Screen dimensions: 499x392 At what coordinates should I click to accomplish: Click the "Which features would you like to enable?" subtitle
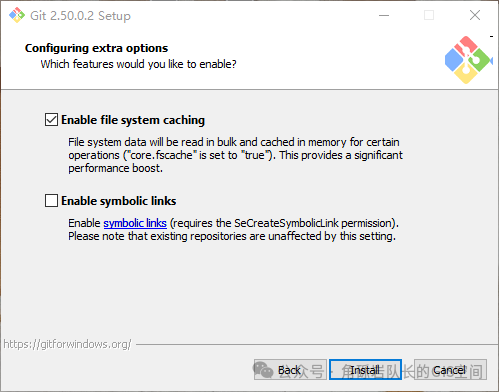tap(138, 64)
